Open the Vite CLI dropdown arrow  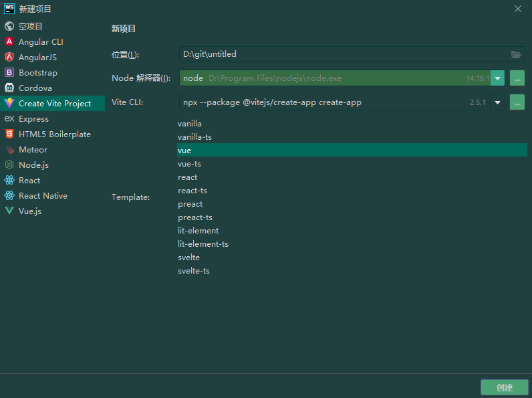pos(497,102)
